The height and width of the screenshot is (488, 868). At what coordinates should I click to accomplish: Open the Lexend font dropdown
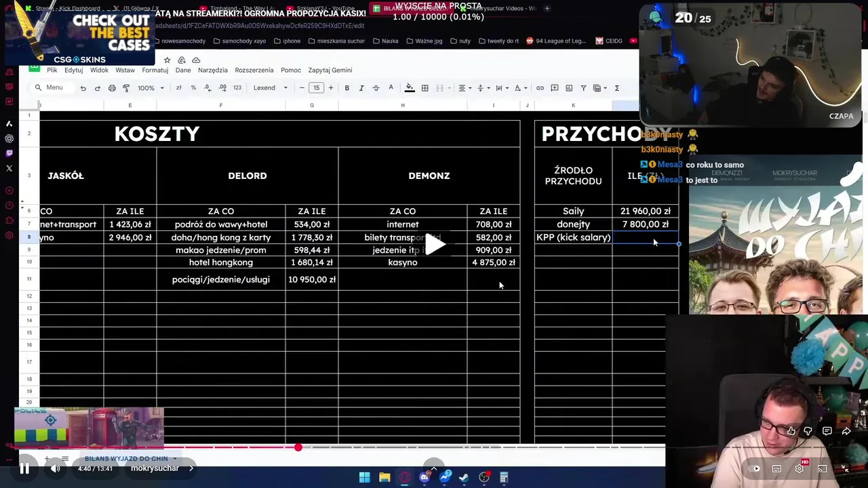point(271,88)
